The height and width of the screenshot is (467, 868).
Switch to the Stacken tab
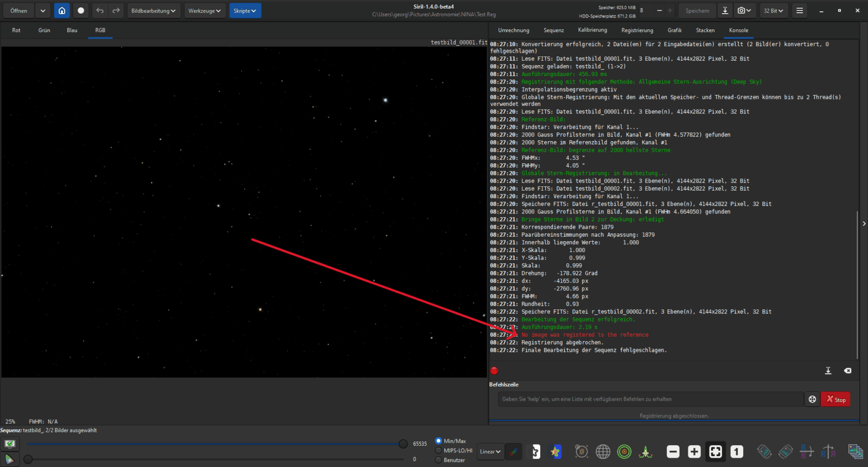click(x=705, y=30)
